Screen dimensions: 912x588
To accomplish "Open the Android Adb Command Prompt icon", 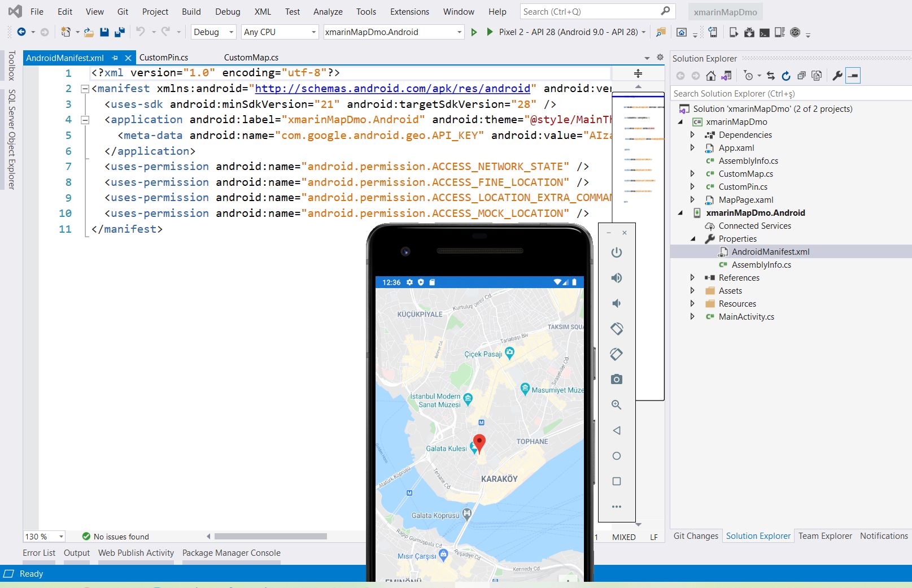I will click(x=764, y=32).
